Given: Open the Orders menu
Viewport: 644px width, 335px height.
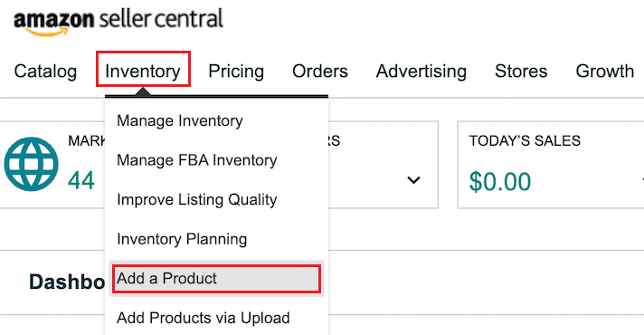Looking at the screenshot, I should (x=320, y=72).
